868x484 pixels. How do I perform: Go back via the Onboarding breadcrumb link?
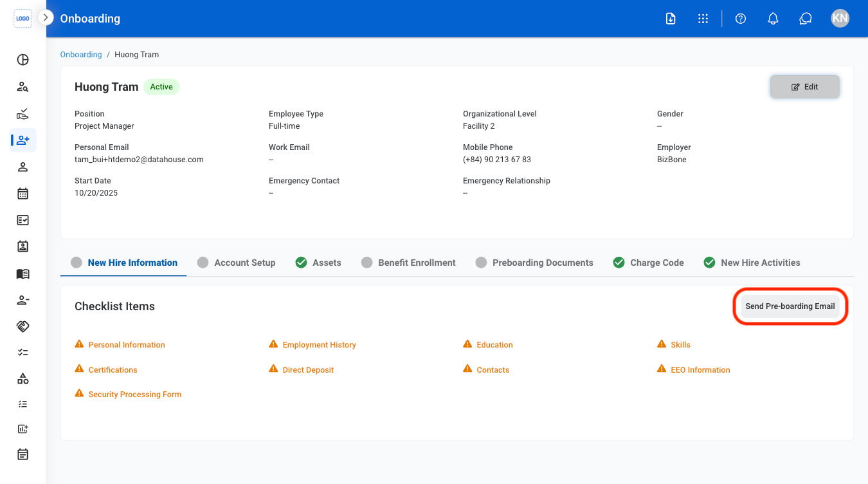tap(81, 55)
